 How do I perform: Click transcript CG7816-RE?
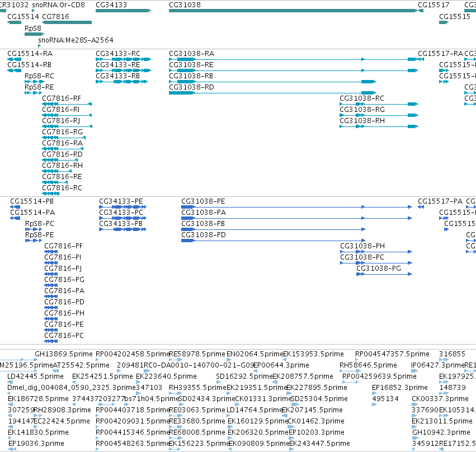62,177
